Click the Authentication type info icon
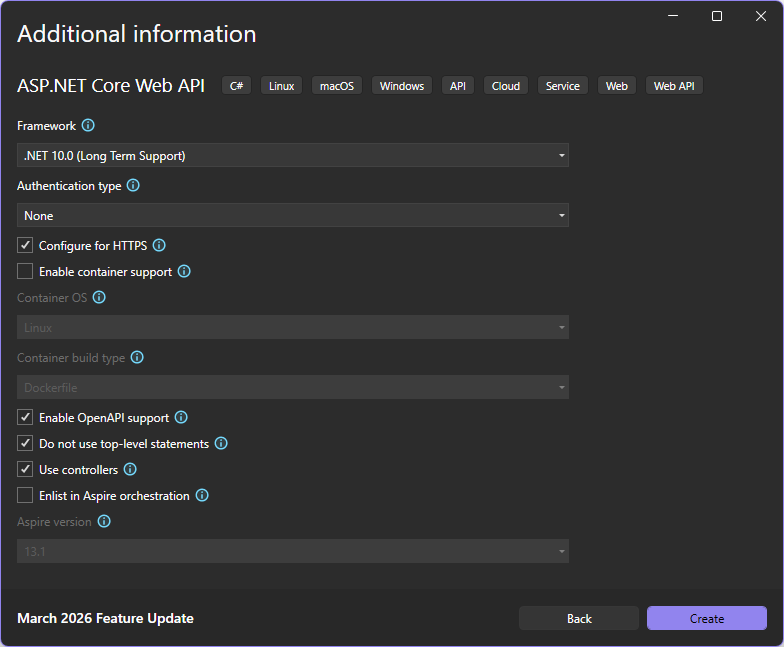Image resolution: width=784 pixels, height=647 pixels. [133, 186]
